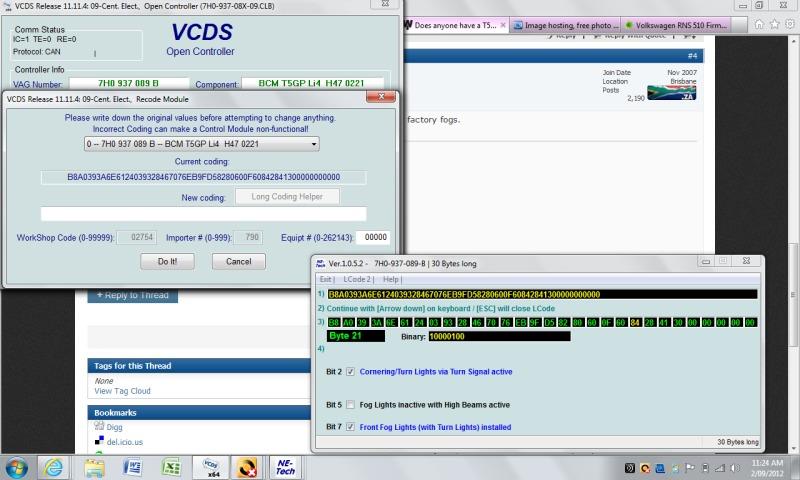Click the del.icio.us bookmark icon
The width and height of the screenshot is (800, 480).
tap(99, 440)
